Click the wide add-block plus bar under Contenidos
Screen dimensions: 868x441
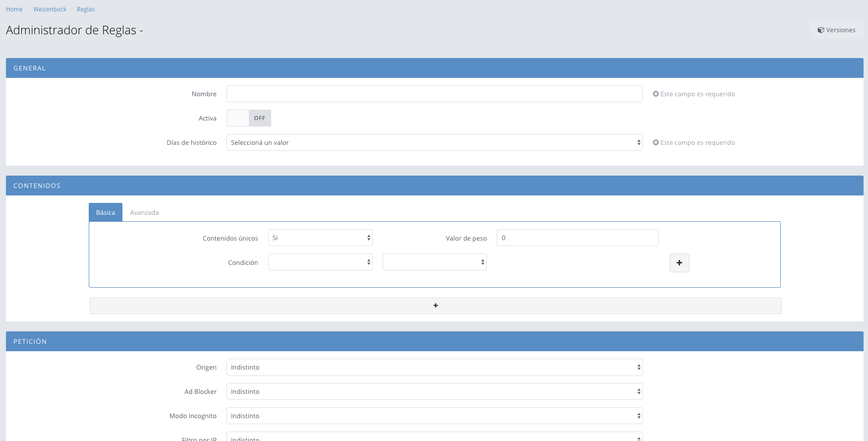pyautogui.click(x=435, y=306)
